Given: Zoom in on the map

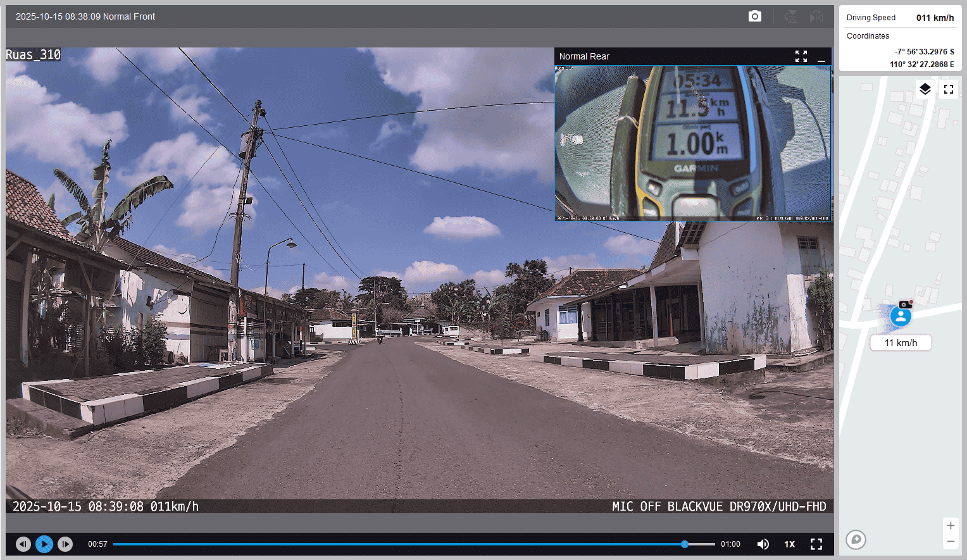Looking at the screenshot, I should click(x=950, y=525).
